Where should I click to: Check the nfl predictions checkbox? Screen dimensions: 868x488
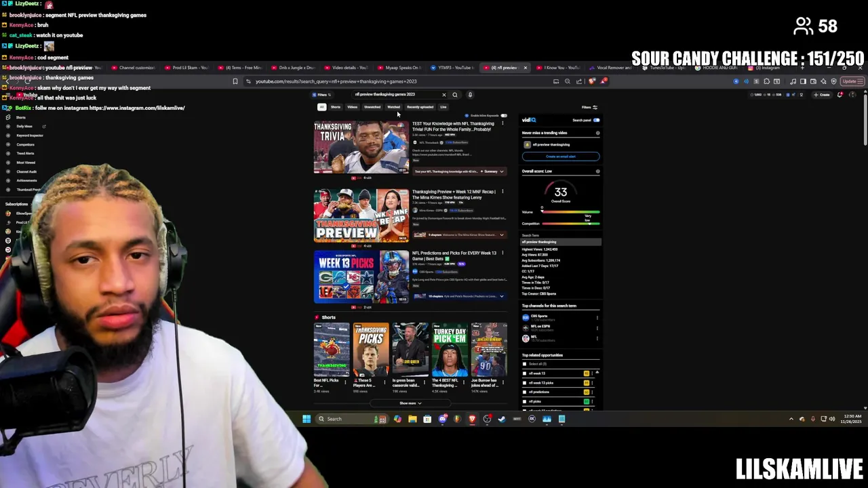point(524,392)
